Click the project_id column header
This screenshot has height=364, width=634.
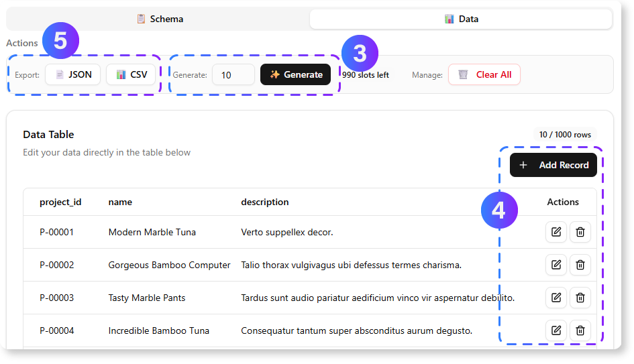pos(60,202)
